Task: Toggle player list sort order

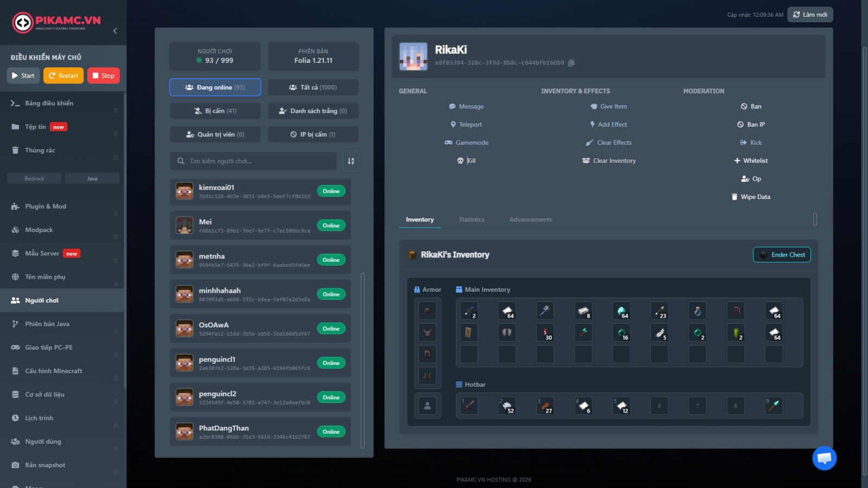Action: click(x=351, y=161)
